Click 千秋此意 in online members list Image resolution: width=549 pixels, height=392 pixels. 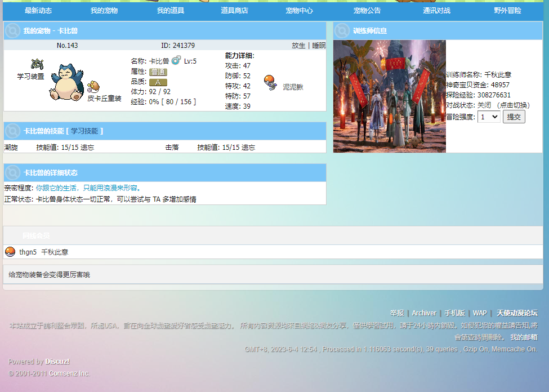55,252
